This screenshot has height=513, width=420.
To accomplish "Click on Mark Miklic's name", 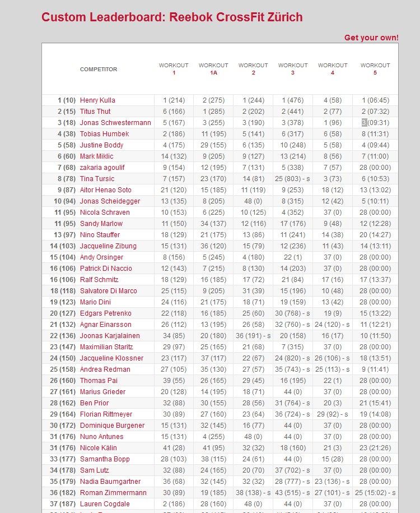I will (96, 156).
